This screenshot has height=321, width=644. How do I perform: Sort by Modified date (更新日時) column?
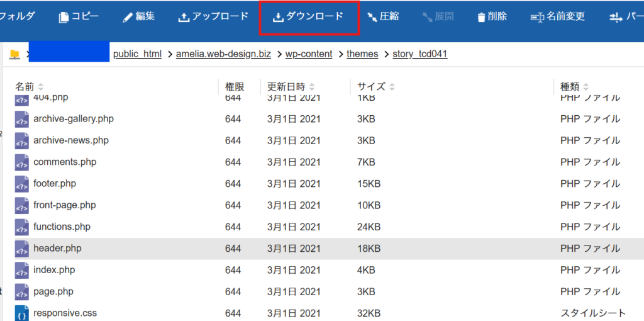point(286,86)
